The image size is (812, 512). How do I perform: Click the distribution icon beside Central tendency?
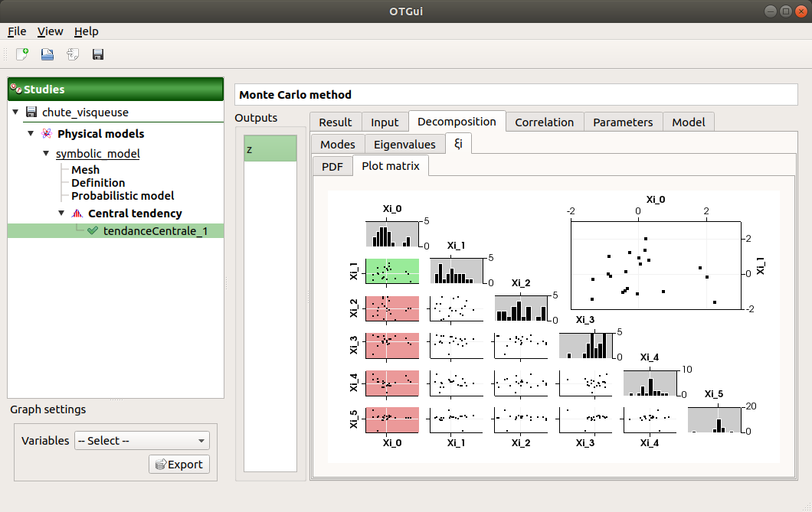point(77,214)
